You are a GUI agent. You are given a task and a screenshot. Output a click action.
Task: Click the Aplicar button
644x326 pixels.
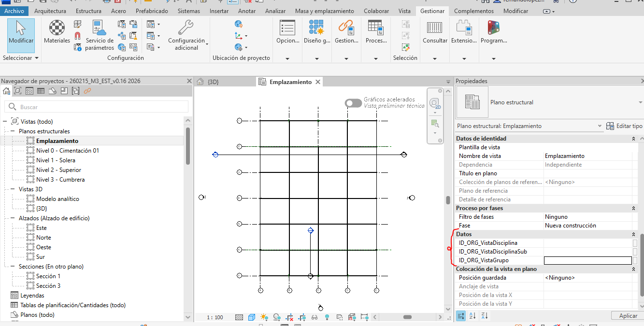tap(628, 315)
